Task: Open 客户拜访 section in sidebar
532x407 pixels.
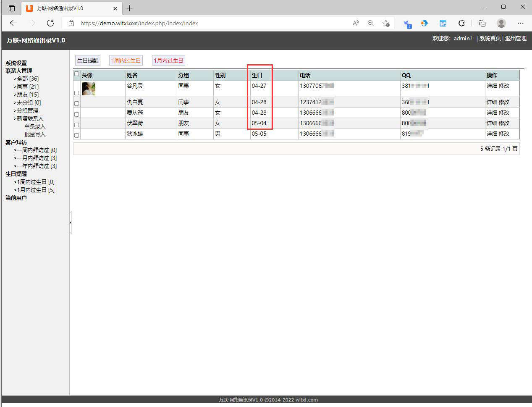Action: pos(16,142)
